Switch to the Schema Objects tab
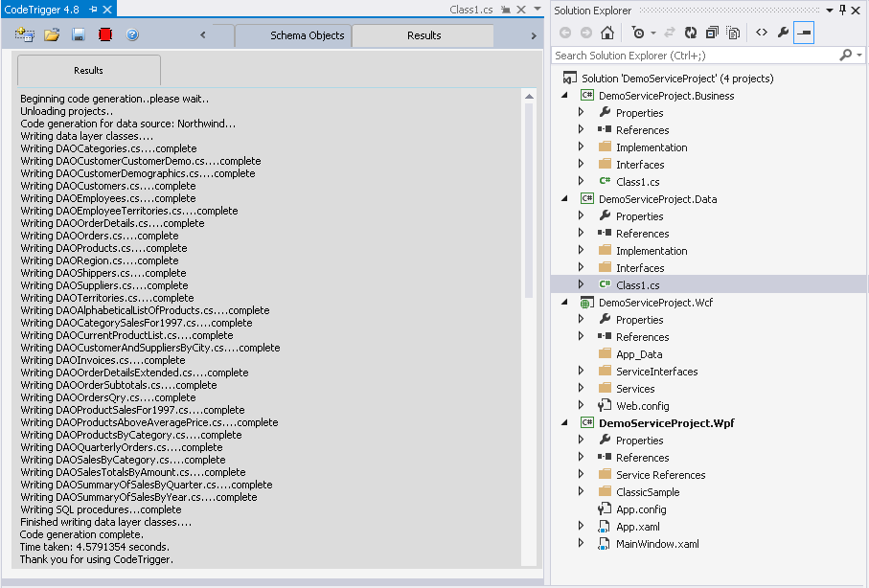869x588 pixels. 307,35
